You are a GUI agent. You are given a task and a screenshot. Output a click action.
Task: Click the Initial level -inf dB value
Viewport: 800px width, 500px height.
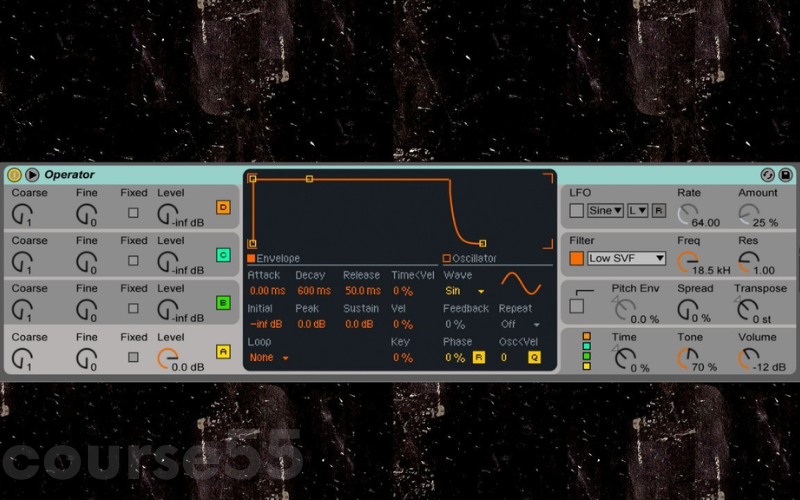(266, 324)
